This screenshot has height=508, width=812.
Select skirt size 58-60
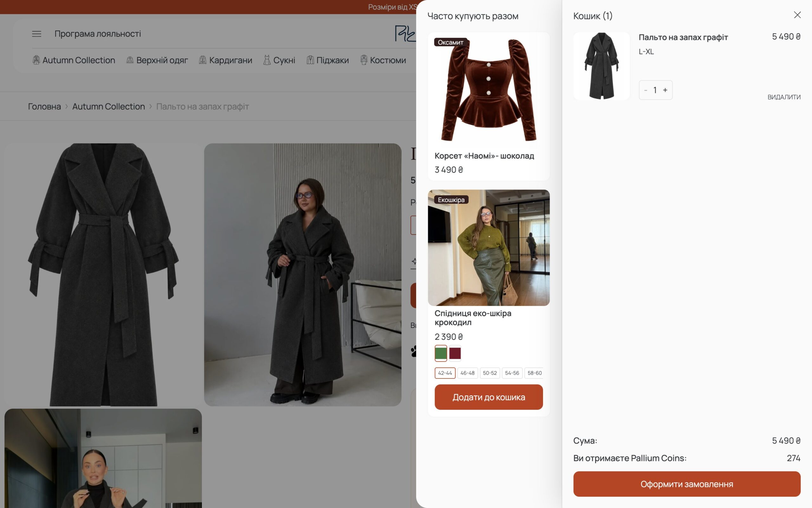coord(534,373)
